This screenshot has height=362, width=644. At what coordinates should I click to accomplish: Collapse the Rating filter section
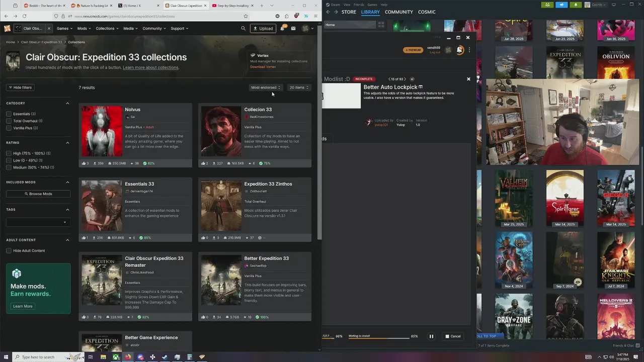coord(67,143)
